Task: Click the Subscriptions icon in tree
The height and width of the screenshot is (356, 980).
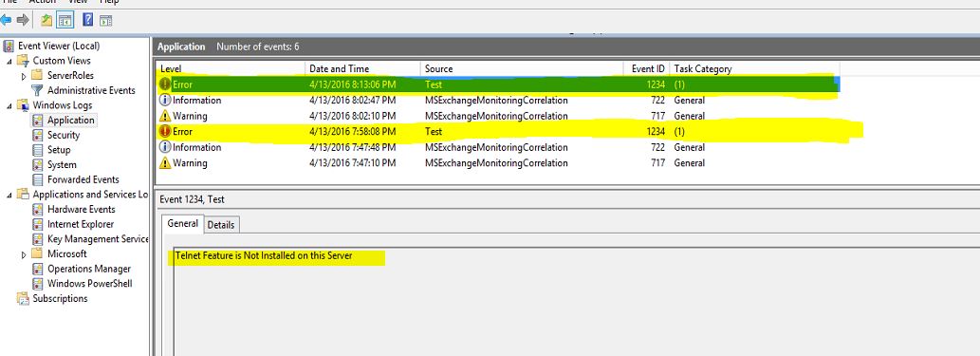Action: pyautogui.click(x=23, y=298)
